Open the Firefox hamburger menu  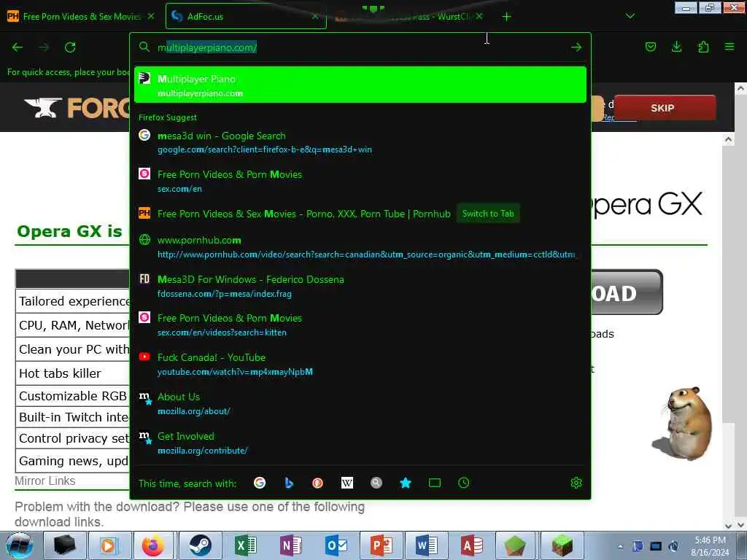729,47
